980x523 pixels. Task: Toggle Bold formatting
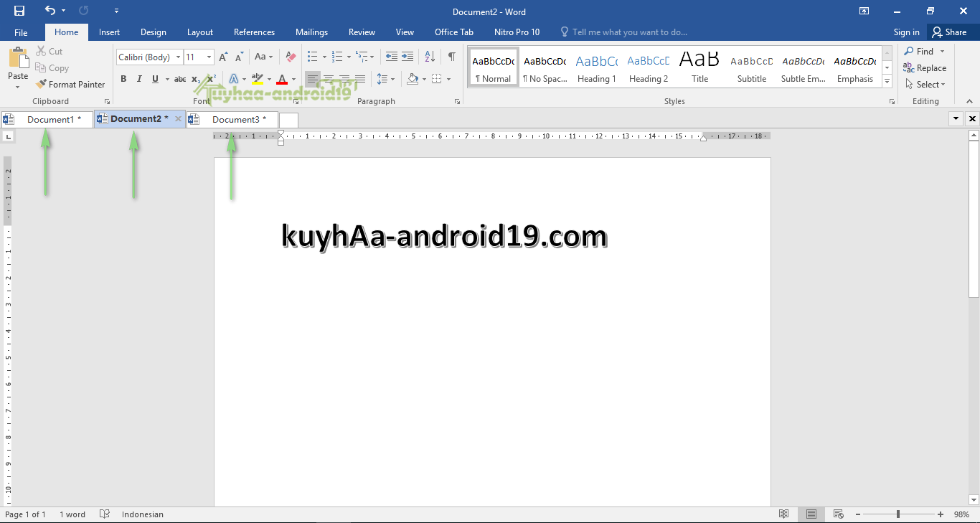tap(123, 79)
